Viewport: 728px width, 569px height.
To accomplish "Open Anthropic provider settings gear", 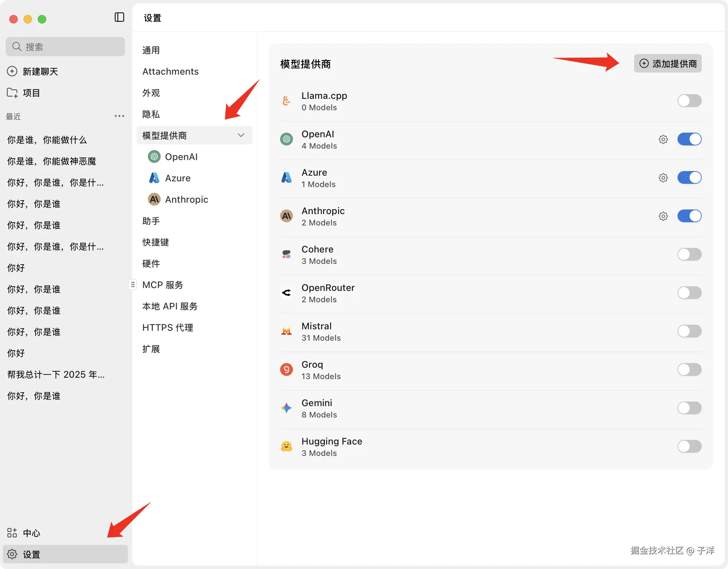I will (663, 216).
